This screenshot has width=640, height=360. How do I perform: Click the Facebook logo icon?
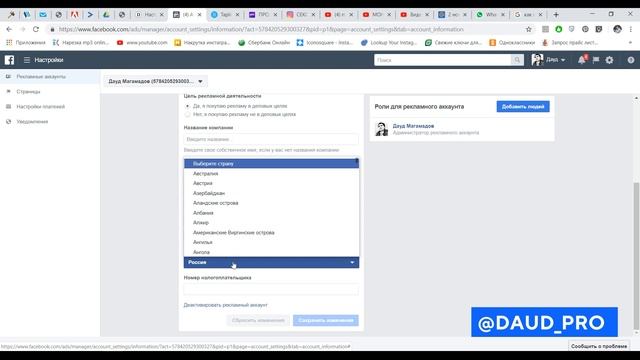(9, 60)
